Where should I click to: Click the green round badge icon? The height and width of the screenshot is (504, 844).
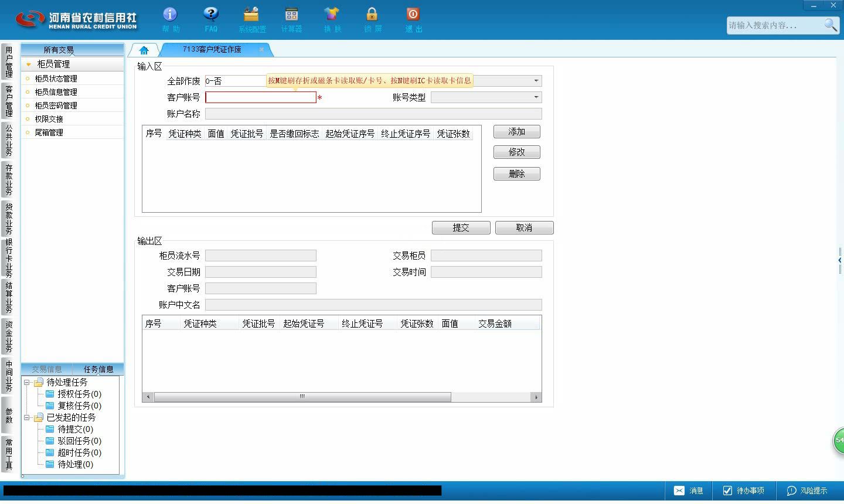(x=839, y=440)
